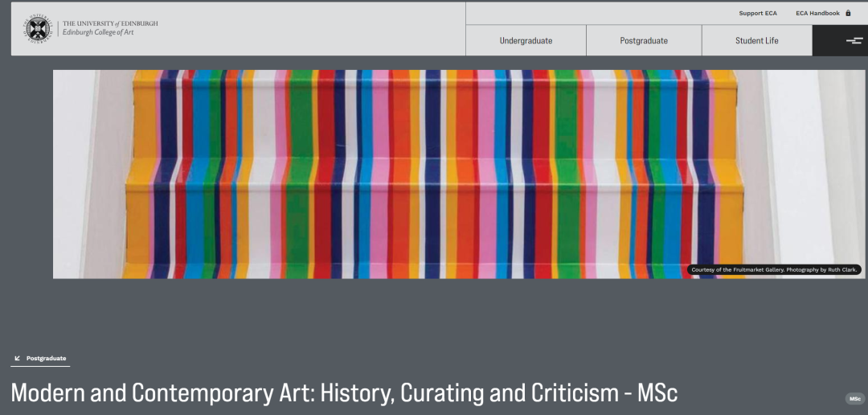
Task: Click the Modern and Contemporary Art heading
Action: tap(344, 392)
